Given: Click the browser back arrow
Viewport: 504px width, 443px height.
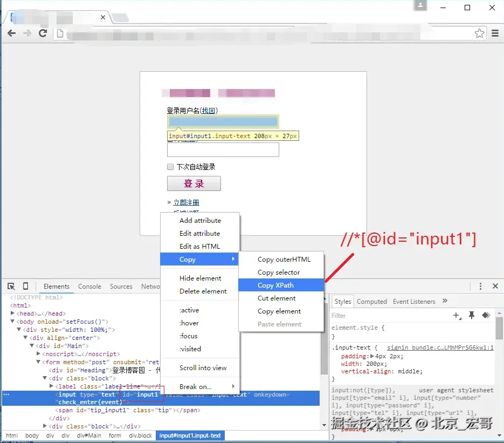Looking at the screenshot, I should coord(11,33).
